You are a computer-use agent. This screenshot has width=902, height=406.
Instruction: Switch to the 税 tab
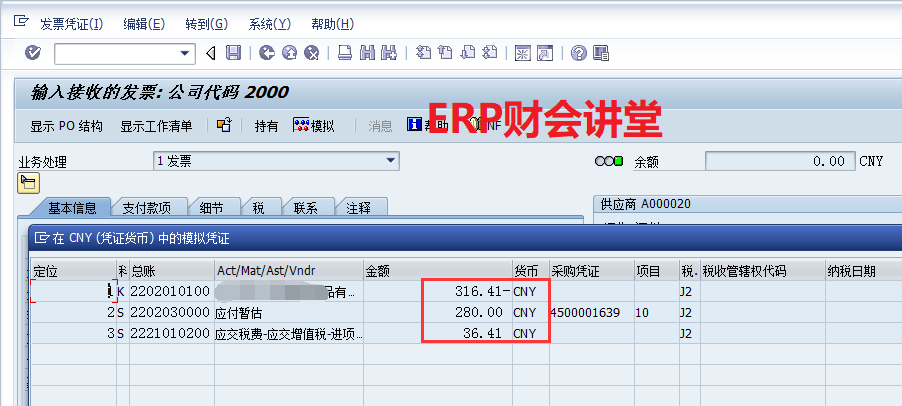[258, 208]
